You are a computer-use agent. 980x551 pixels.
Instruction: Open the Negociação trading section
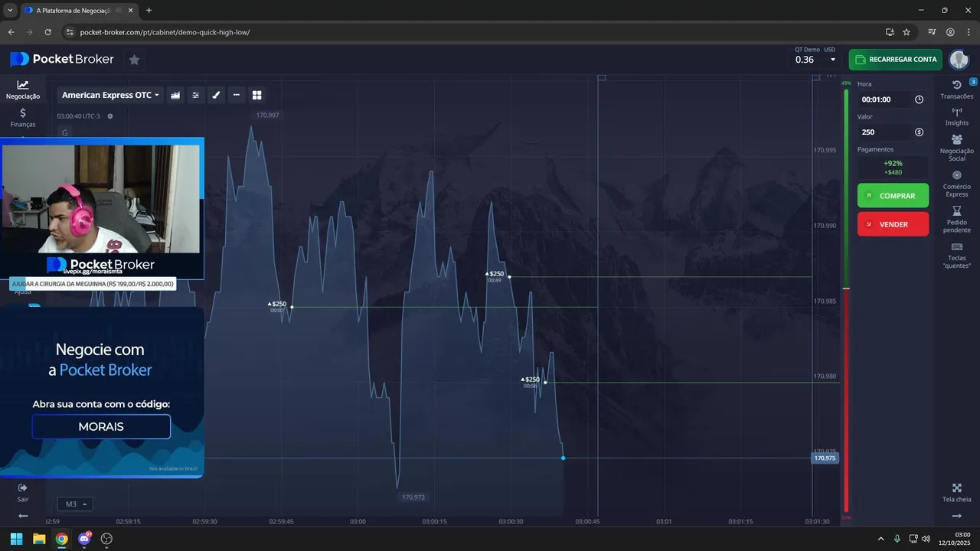tap(23, 90)
